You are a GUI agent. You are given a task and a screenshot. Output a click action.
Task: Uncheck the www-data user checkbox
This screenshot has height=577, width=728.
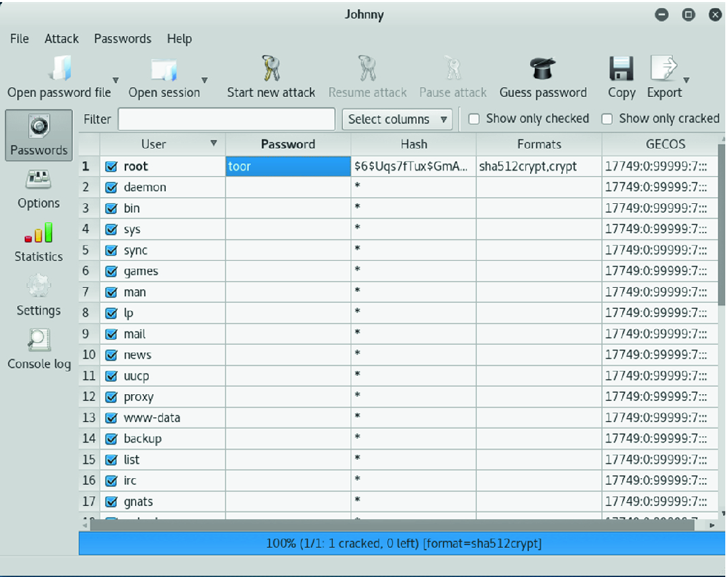(111, 418)
